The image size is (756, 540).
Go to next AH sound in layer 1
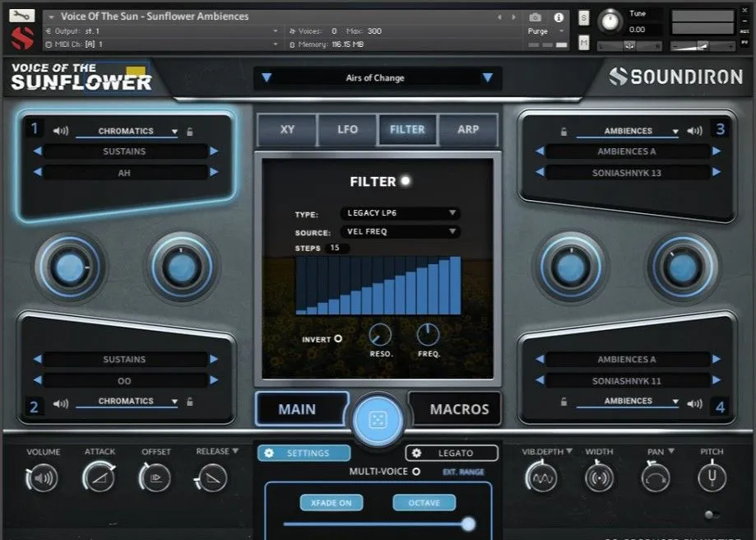click(214, 172)
